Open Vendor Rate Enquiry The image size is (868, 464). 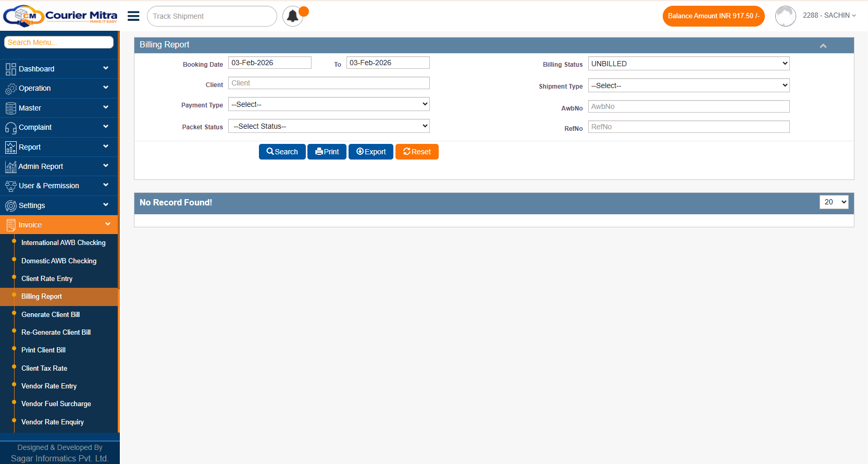pyautogui.click(x=53, y=422)
